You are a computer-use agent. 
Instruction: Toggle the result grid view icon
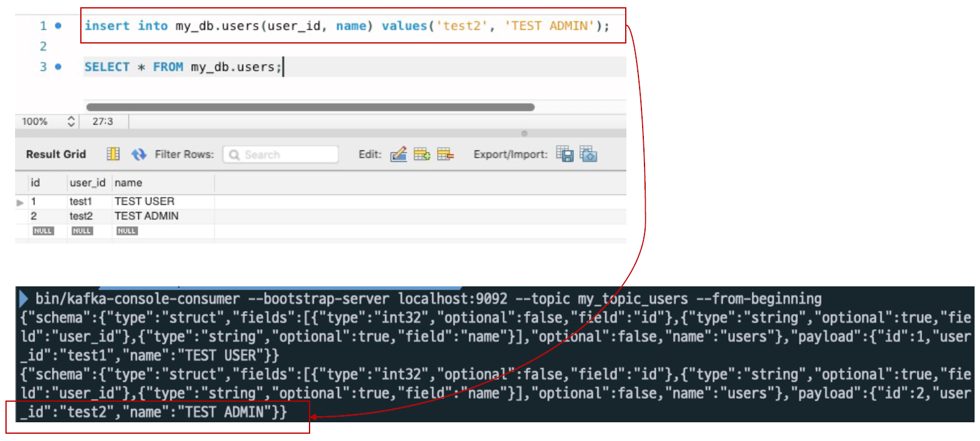(x=113, y=154)
